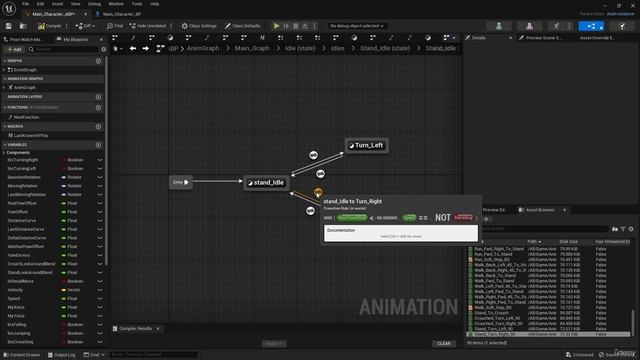640x360 pixels.
Task: Open the File menu
Action: click(x=25, y=4)
